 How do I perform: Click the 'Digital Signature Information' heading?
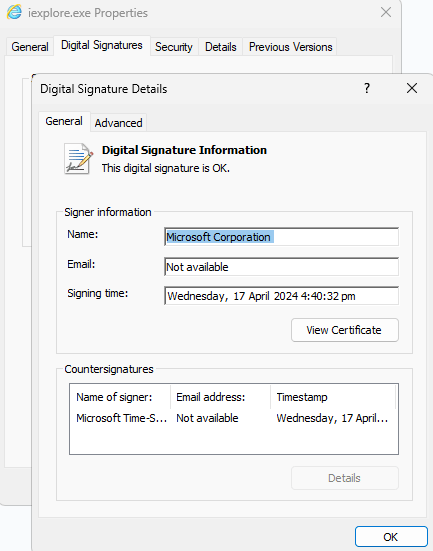coord(184,150)
